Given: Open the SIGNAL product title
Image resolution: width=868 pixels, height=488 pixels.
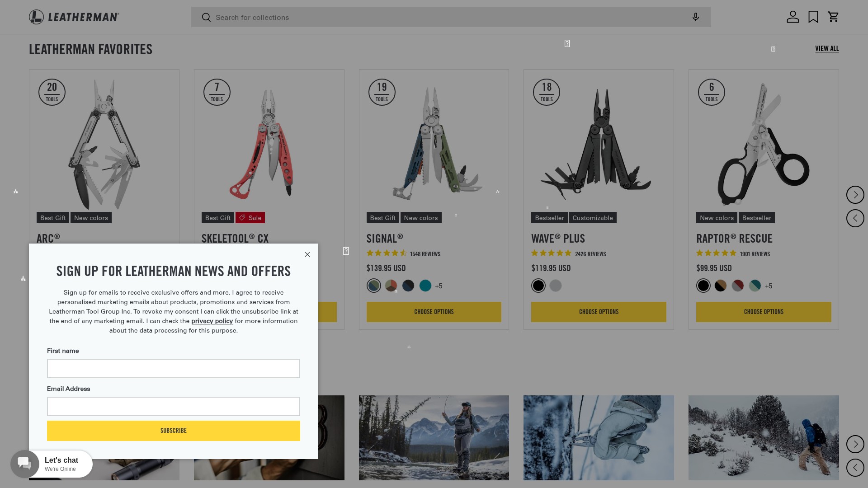Looking at the screenshot, I should tap(385, 239).
